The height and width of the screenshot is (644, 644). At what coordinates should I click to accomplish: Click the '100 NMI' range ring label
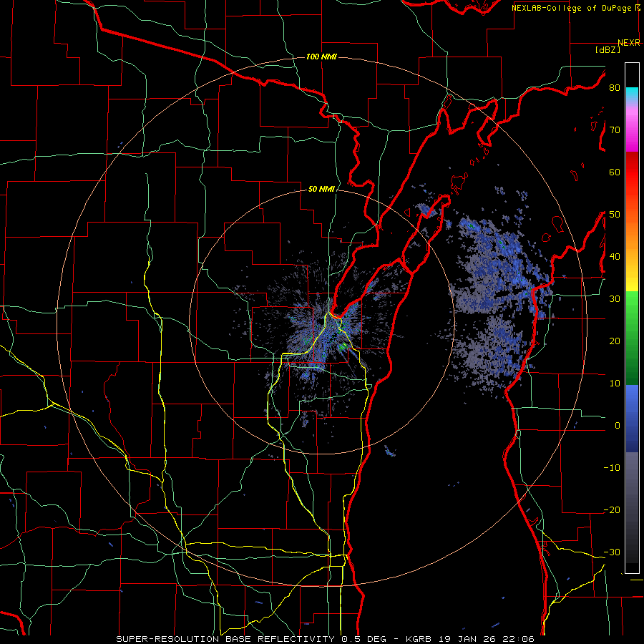pyautogui.click(x=321, y=57)
